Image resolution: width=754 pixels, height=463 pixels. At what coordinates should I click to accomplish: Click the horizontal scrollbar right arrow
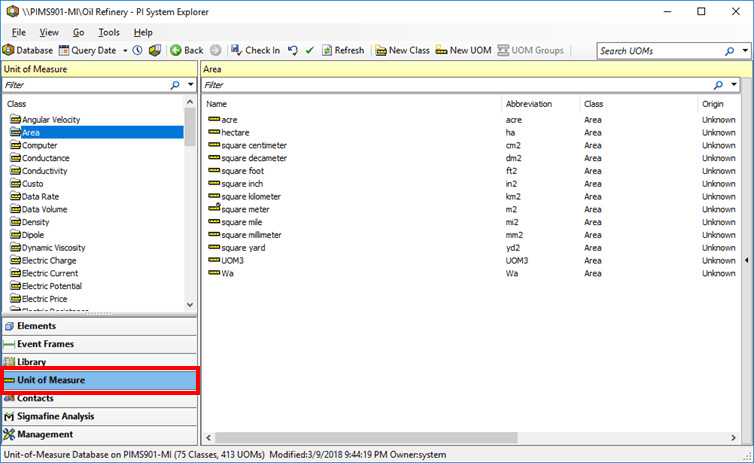(x=733, y=438)
